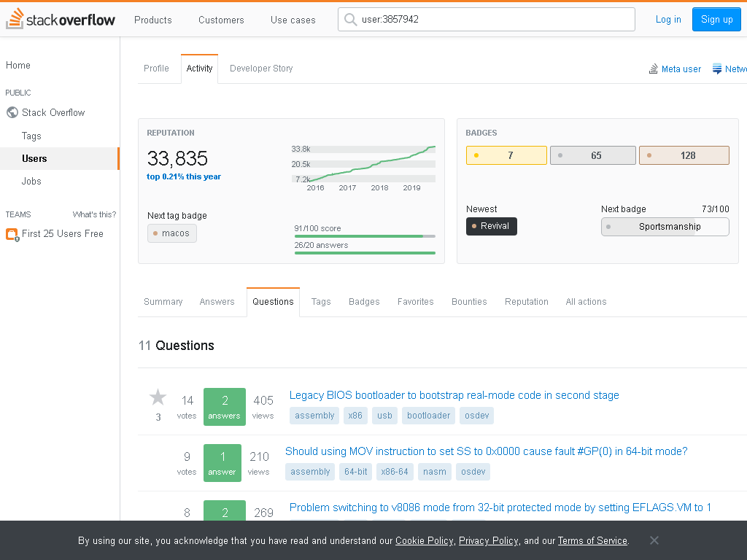Click the Meta user stack icon

point(653,69)
